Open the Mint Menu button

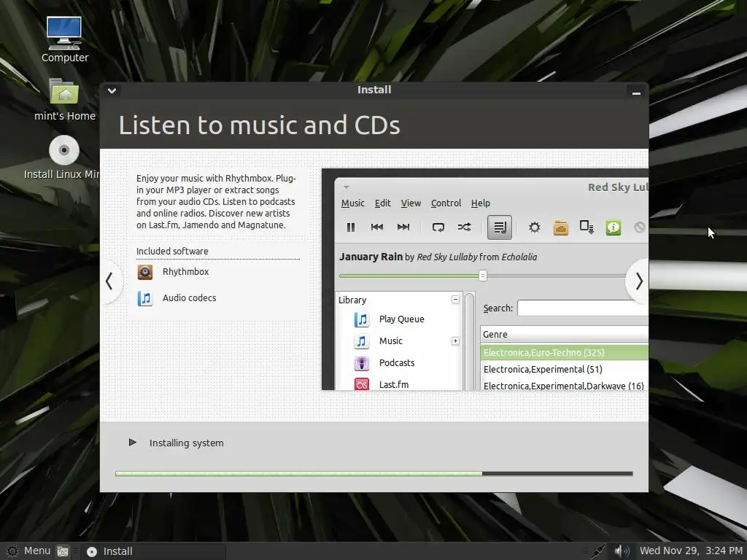(28, 551)
